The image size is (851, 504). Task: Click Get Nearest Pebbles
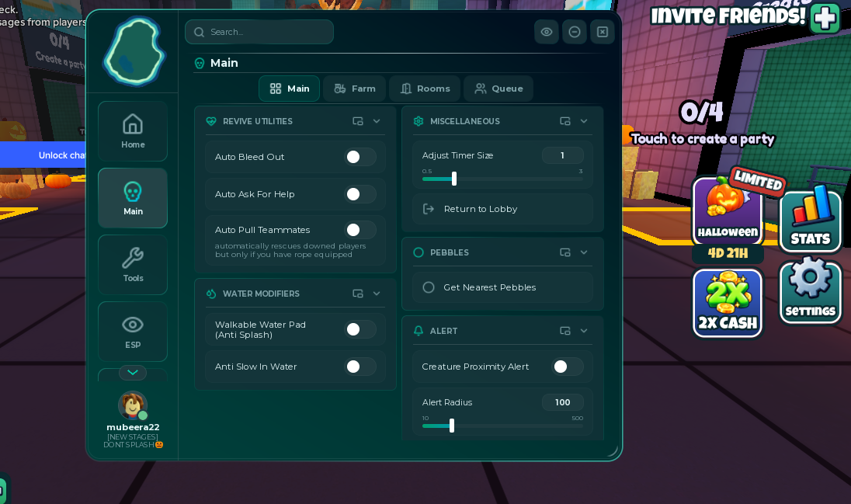point(502,287)
